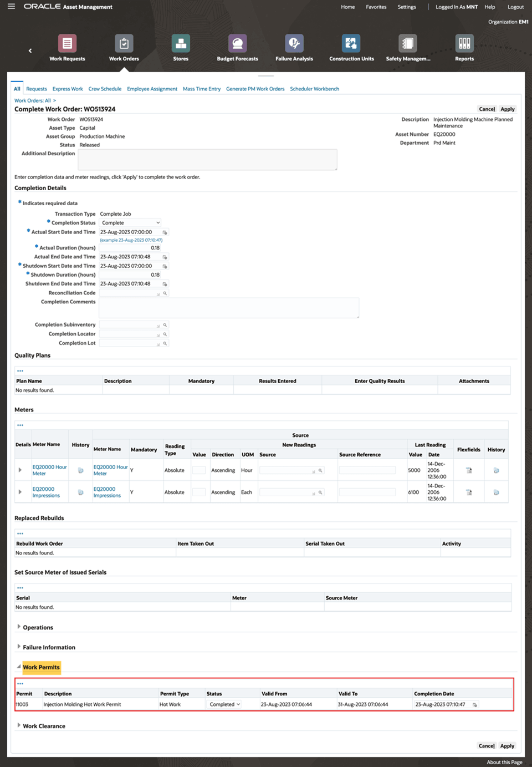Select the All tab

tap(17, 89)
